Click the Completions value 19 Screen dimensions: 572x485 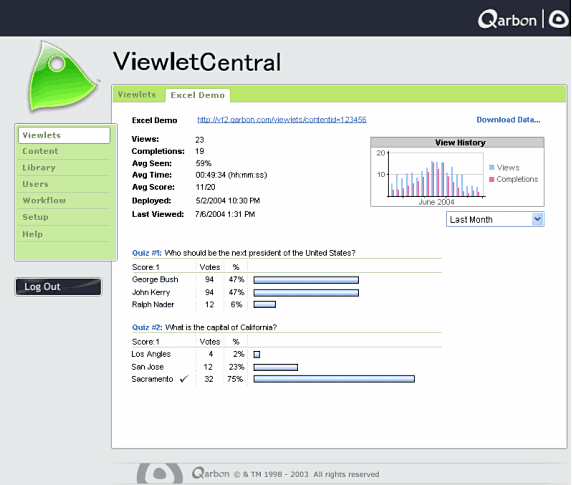point(200,151)
